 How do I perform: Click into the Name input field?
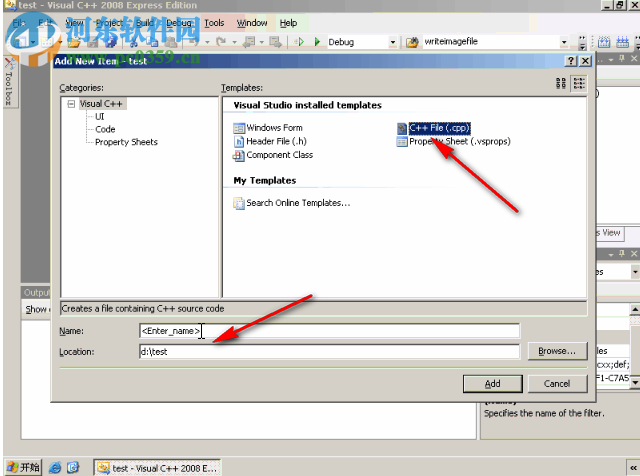click(329, 331)
